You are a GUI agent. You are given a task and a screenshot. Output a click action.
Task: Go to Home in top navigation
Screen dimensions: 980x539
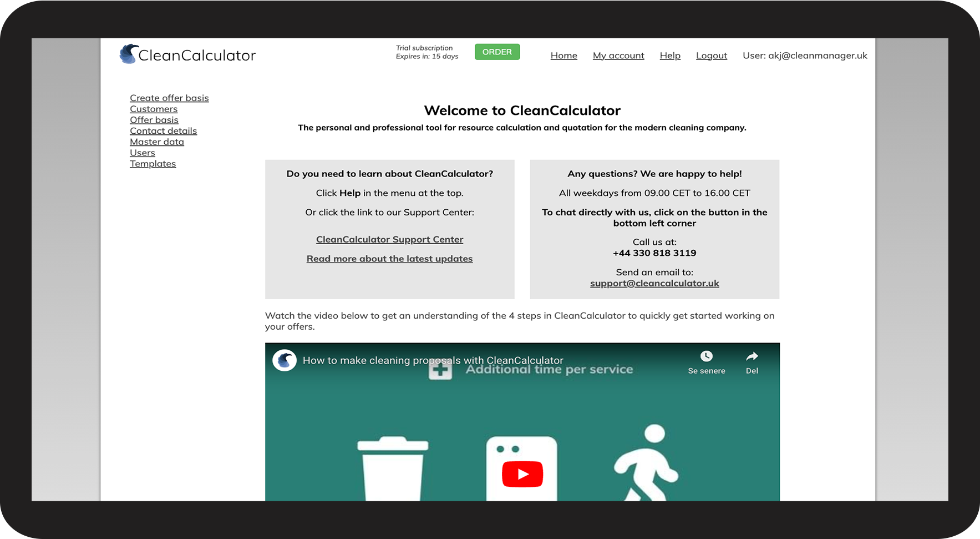click(x=564, y=56)
